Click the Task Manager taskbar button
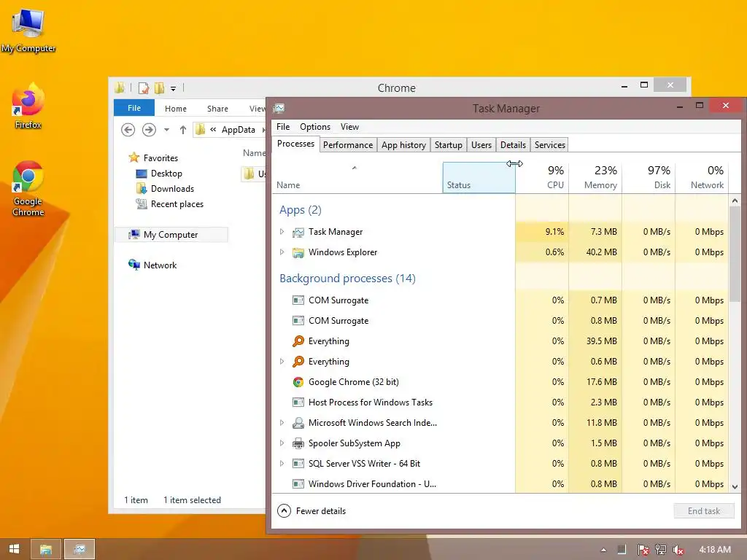747x560 pixels. click(80, 550)
